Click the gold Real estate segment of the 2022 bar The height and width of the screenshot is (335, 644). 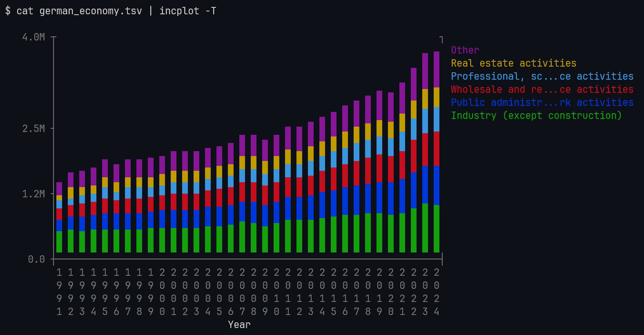[414, 109]
